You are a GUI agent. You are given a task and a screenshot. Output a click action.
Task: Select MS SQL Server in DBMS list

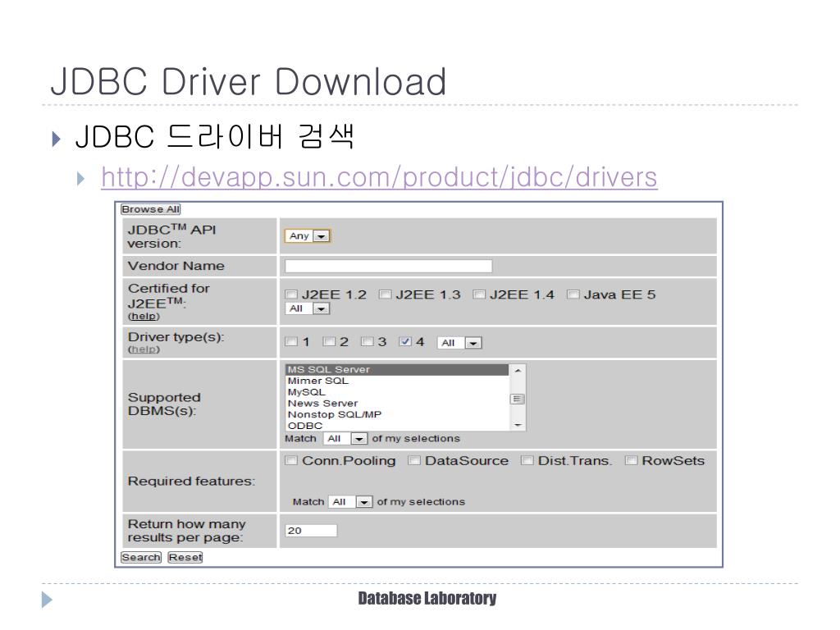tap(397, 370)
